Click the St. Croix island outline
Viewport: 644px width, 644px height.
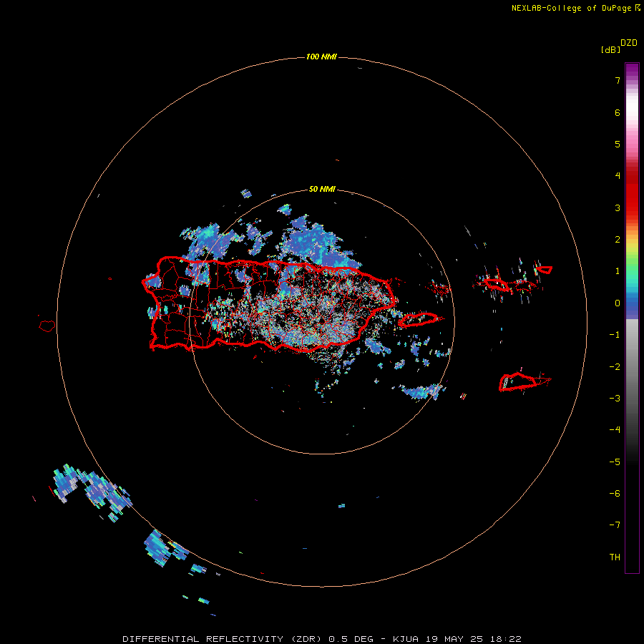tap(524, 381)
